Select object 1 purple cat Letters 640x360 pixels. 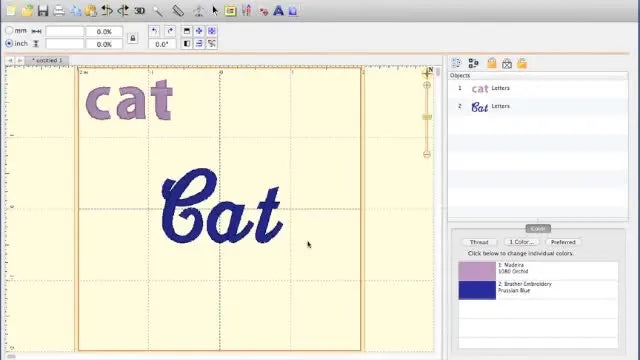tap(538, 89)
